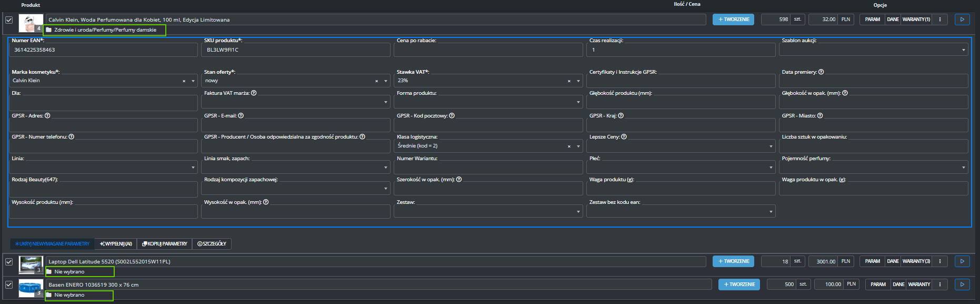
Task: Click the Numer EAN input field
Action: pyautogui.click(x=103, y=50)
